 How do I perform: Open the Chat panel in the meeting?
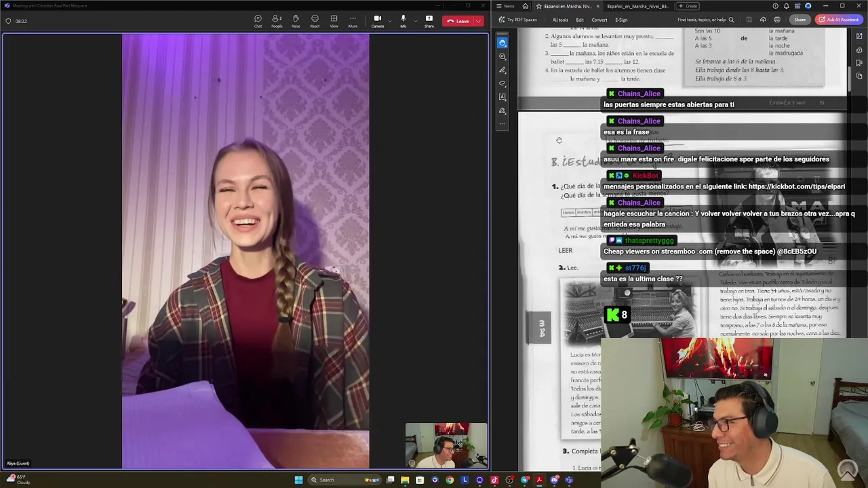point(258,21)
